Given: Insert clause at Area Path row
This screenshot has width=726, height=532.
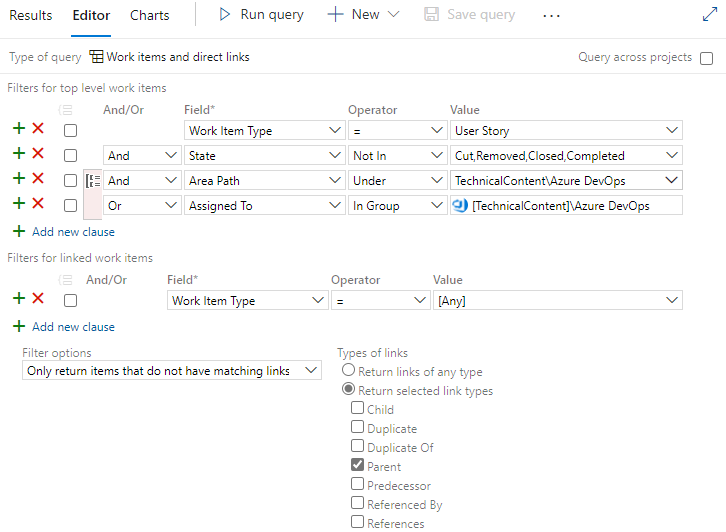Looking at the screenshot, I should coord(19,178).
